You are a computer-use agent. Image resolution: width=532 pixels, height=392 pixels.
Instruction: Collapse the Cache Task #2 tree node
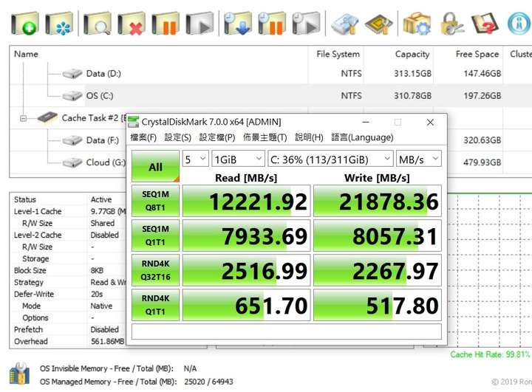click(x=23, y=118)
